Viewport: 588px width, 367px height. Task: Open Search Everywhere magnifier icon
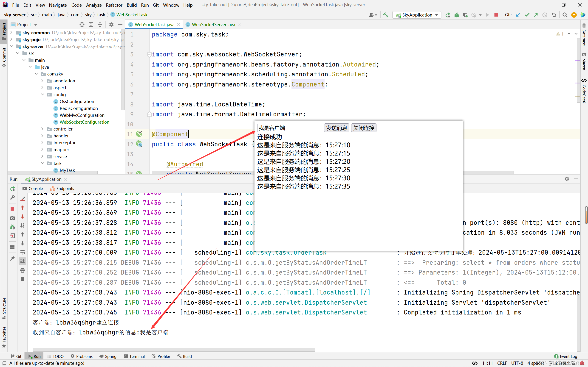pos(565,15)
